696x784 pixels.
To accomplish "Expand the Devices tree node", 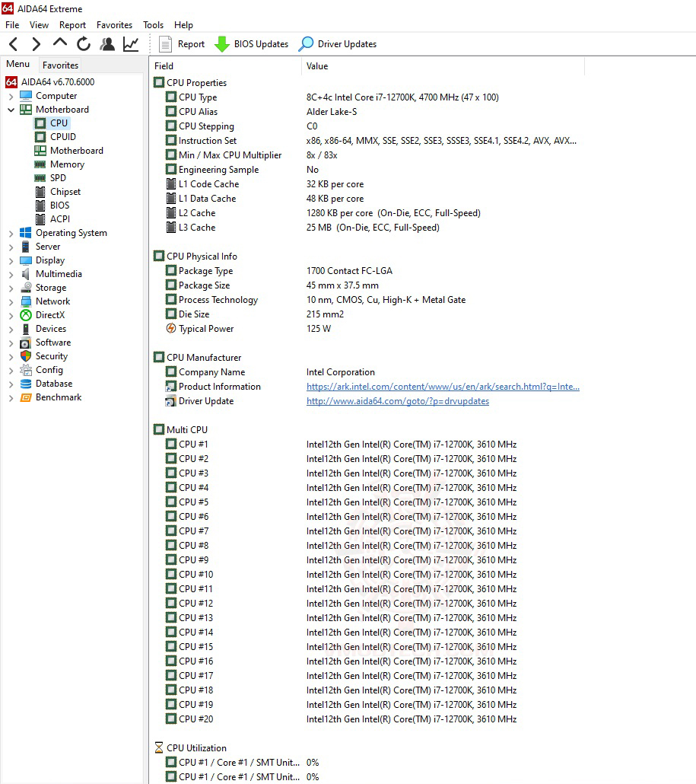I will coord(11,329).
